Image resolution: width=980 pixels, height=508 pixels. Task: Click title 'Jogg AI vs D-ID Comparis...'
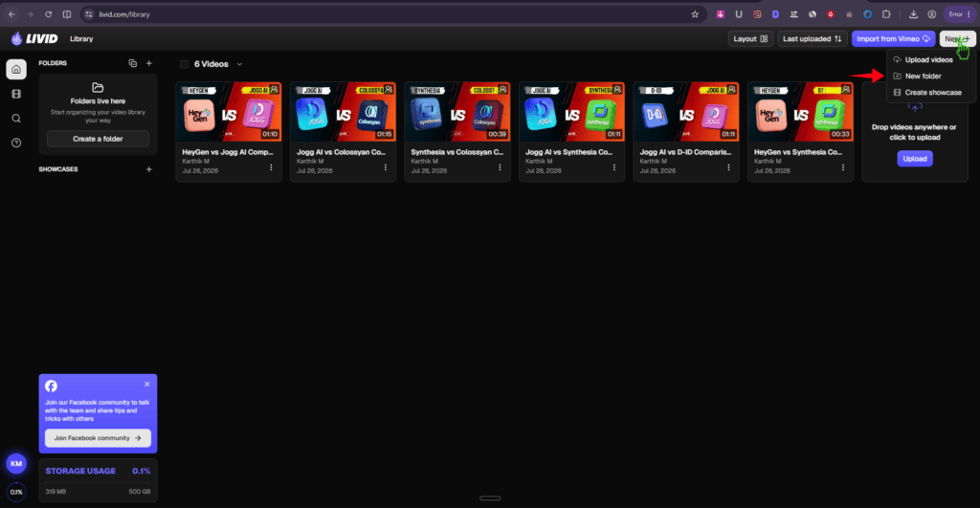coord(685,152)
